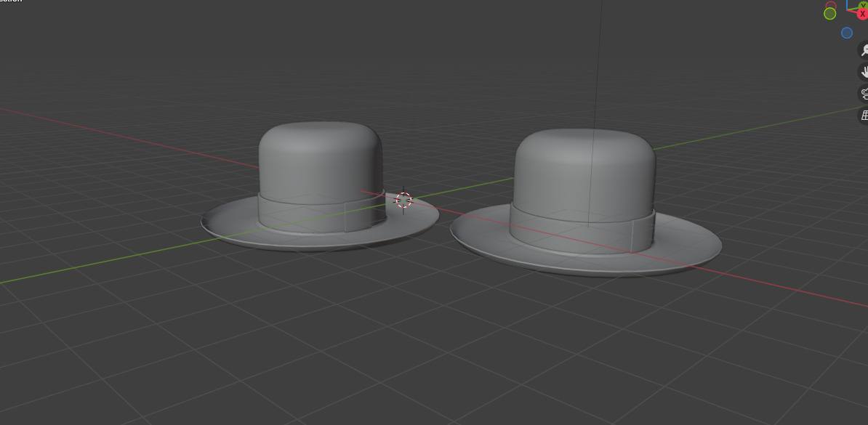Switch perspective/orthographic with grid icon
The height and width of the screenshot is (425, 868).
(x=864, y=115)
